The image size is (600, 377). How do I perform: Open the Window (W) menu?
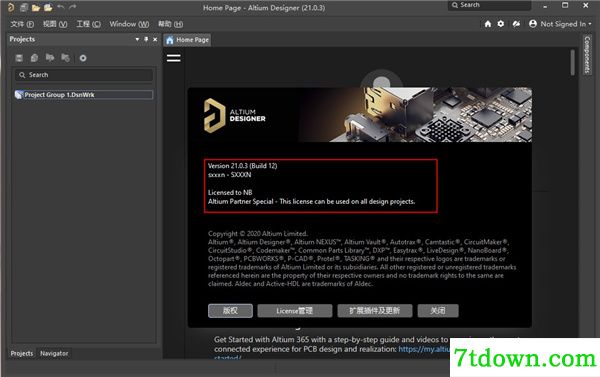[129, 24]
